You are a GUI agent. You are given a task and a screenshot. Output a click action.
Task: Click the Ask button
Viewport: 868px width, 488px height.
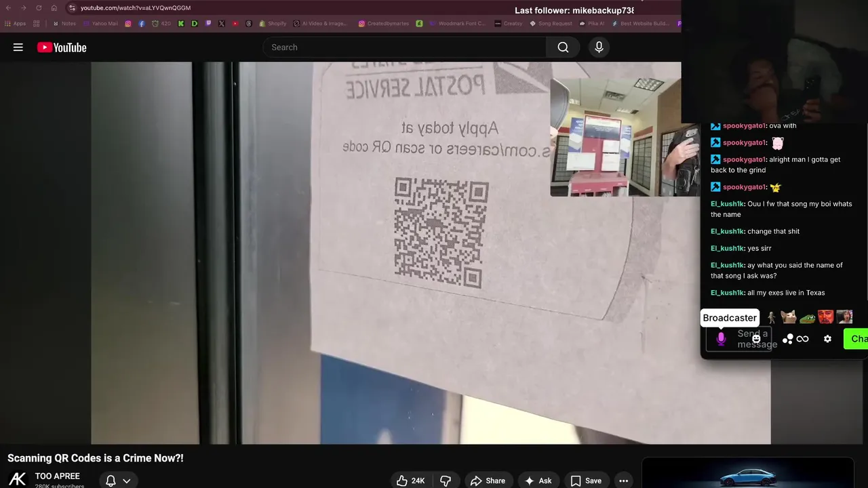538,481
